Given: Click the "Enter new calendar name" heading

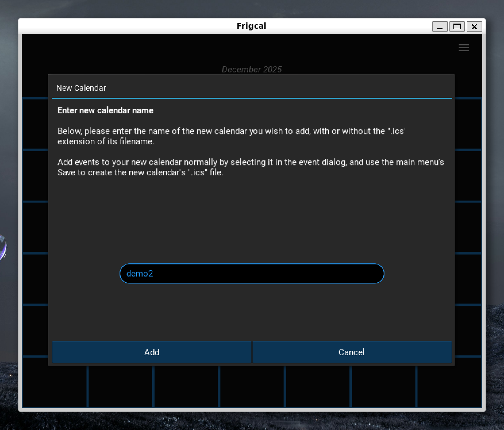Looking at the screenshot, I should [x=105, y=110].
